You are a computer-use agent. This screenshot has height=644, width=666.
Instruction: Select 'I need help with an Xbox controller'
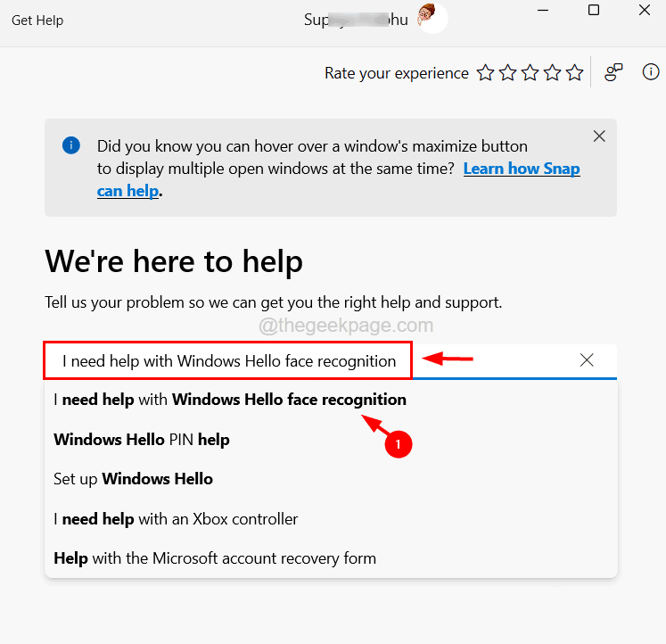click(x=176, y=518)
